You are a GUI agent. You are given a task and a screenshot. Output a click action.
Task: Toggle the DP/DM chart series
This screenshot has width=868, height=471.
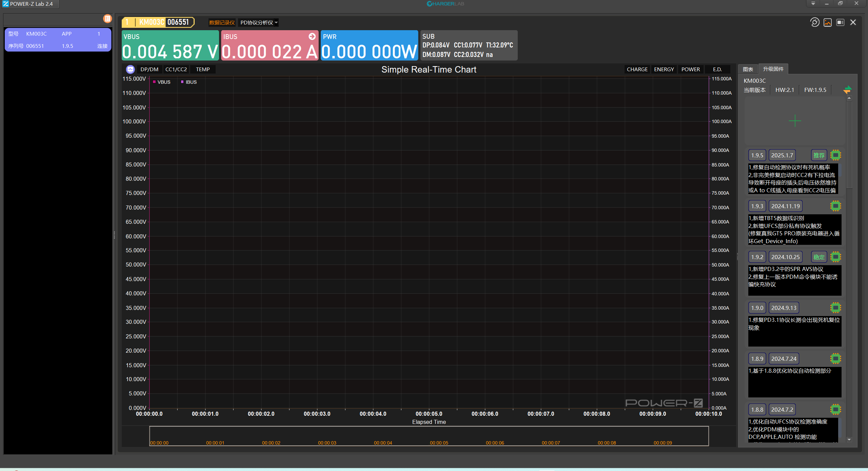[149, 70]
